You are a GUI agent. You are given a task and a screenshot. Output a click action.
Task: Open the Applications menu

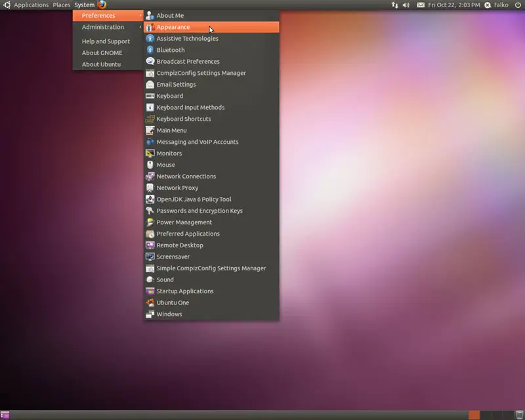(x=31, y=5)
